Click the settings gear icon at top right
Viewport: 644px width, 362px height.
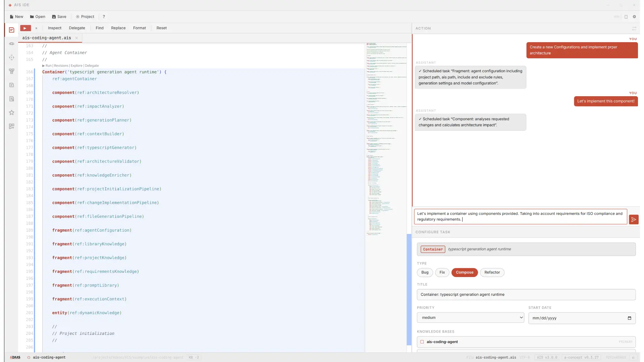(634, 17)
